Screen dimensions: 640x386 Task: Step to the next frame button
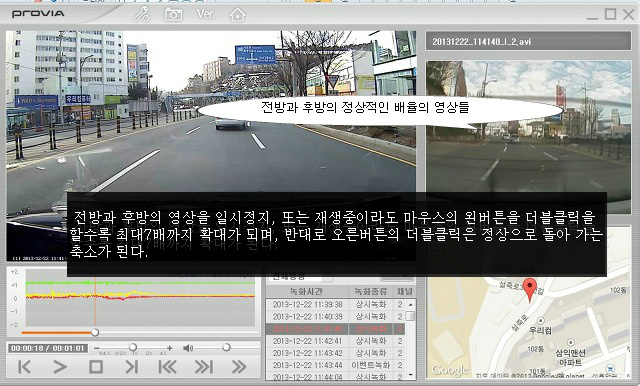coord(131,367)
